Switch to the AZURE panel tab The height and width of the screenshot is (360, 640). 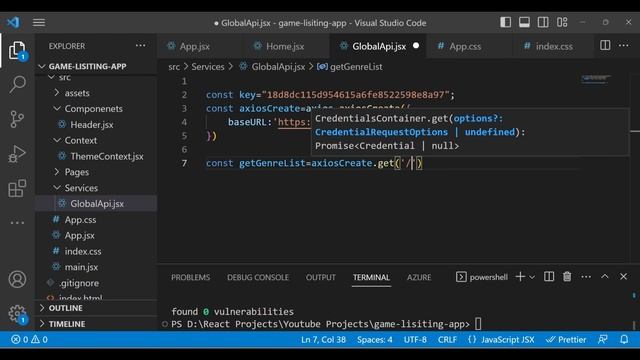coord(419,278)
